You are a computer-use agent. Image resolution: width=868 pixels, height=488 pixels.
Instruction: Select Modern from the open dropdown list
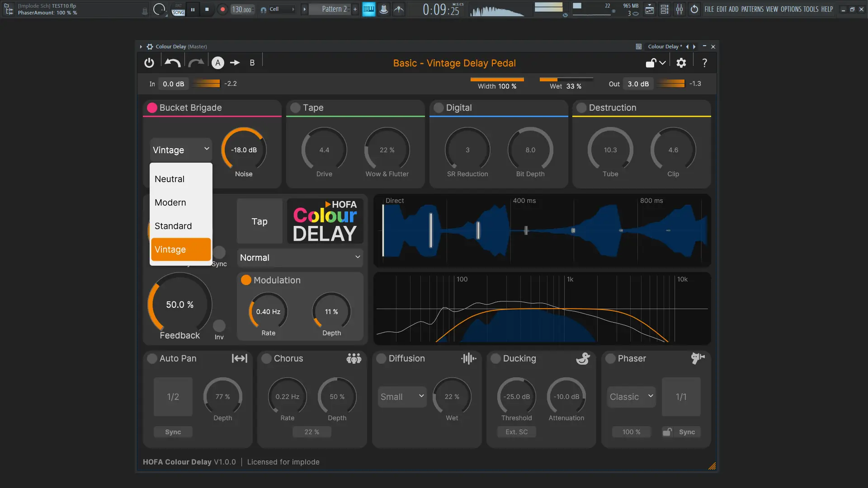[x=170, y=202]
